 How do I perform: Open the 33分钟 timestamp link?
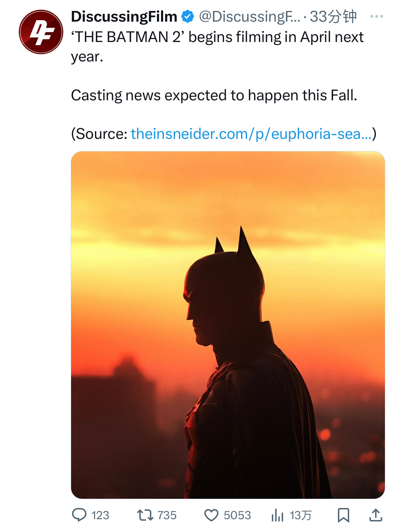tap(333, 16)
